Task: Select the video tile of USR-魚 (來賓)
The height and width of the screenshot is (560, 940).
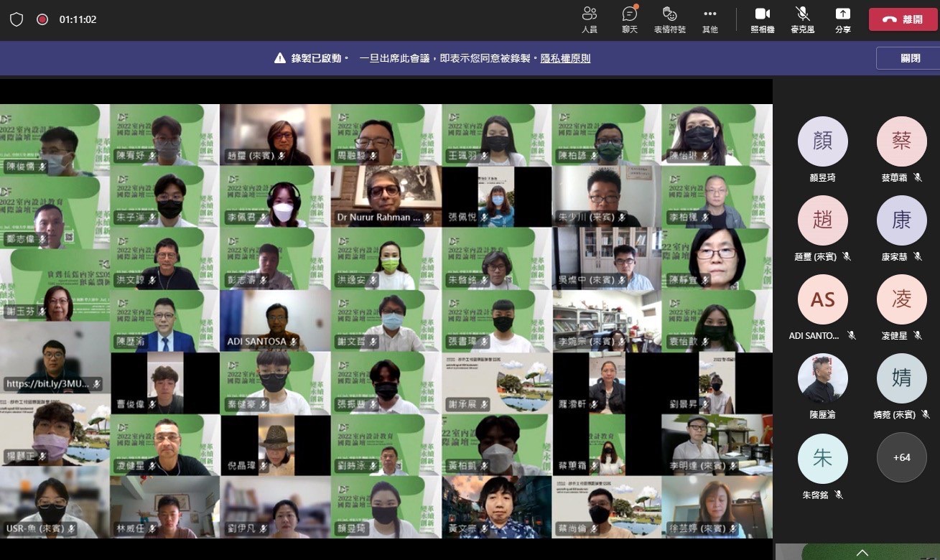Action: click(x=55, y=503)
